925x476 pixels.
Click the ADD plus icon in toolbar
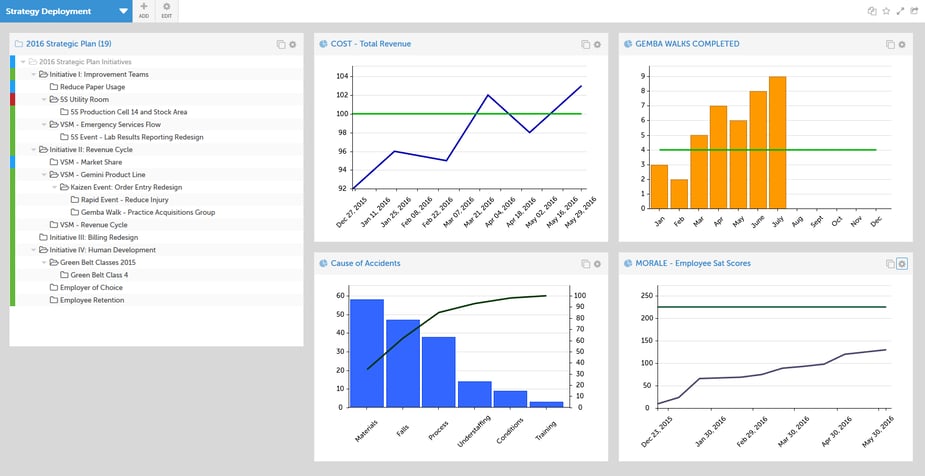pos(144,7)
